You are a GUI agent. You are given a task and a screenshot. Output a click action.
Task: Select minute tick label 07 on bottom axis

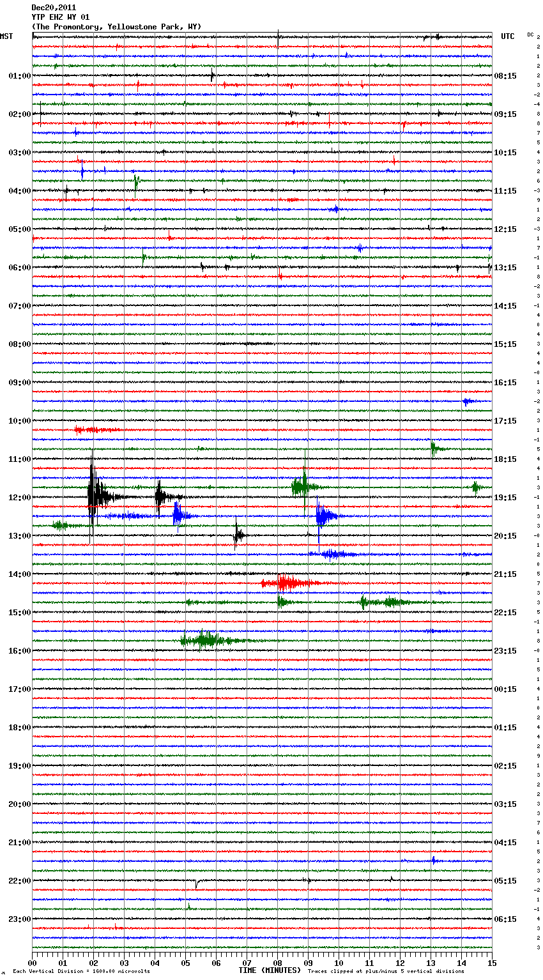(x=247, y=963)
